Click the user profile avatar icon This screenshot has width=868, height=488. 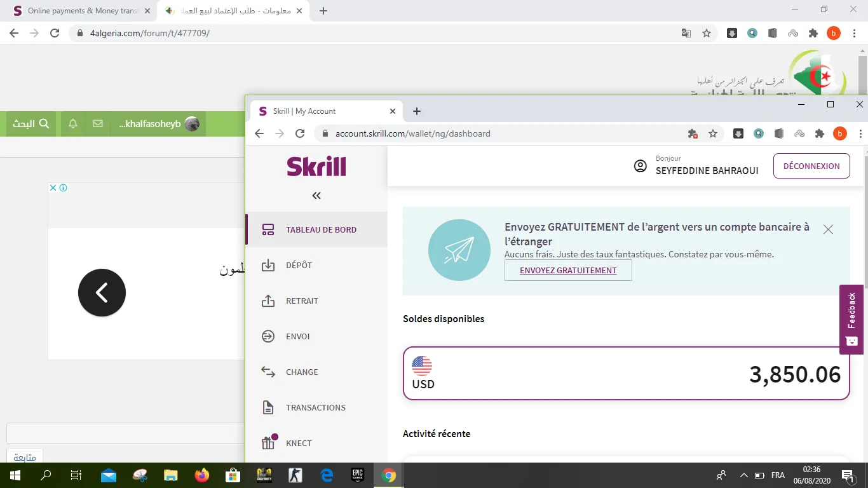(641, 166)
